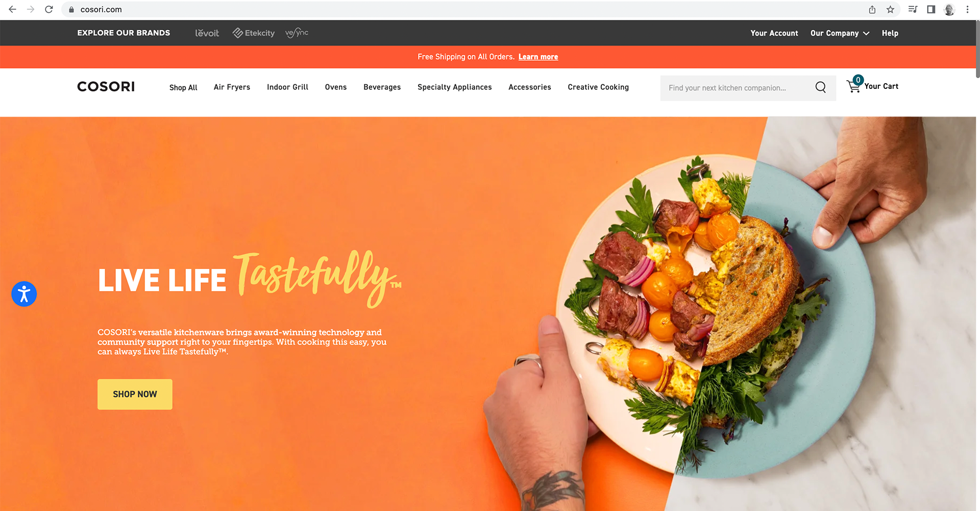Open the accessibility widget button

[24, 294]
